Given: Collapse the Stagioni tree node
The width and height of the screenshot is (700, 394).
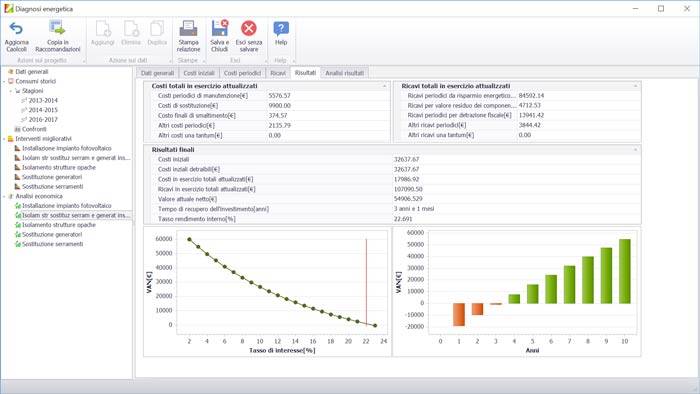Looking at the screenshot, I should click(11, 91).
